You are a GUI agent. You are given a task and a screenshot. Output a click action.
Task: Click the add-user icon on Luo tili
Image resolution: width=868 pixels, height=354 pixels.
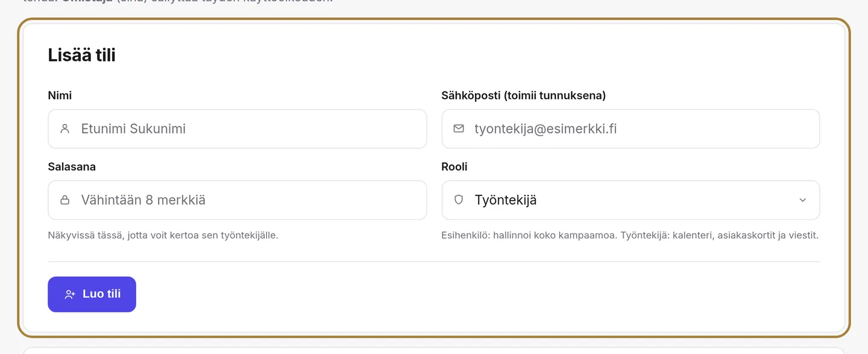70,294
